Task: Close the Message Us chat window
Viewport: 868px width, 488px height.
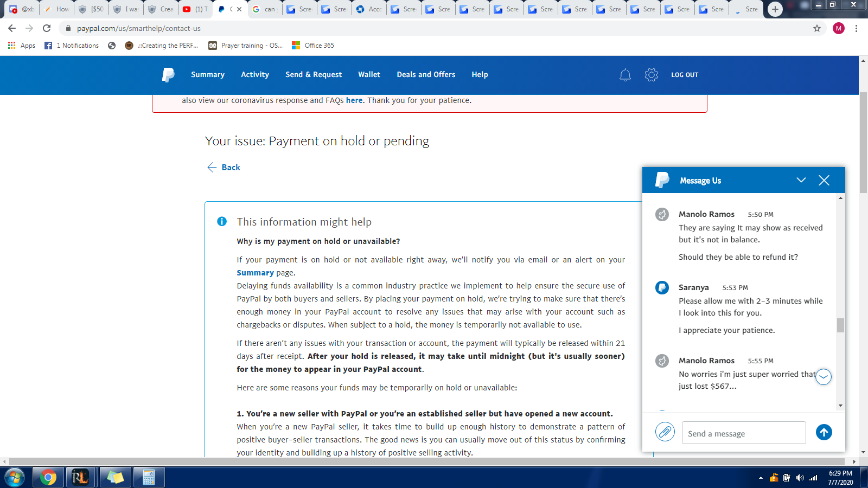Action: (824, 181)
